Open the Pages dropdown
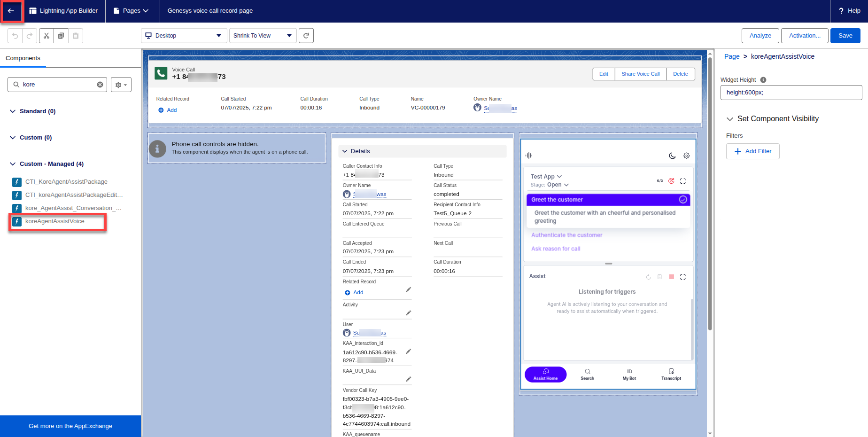 coord(131,11)
